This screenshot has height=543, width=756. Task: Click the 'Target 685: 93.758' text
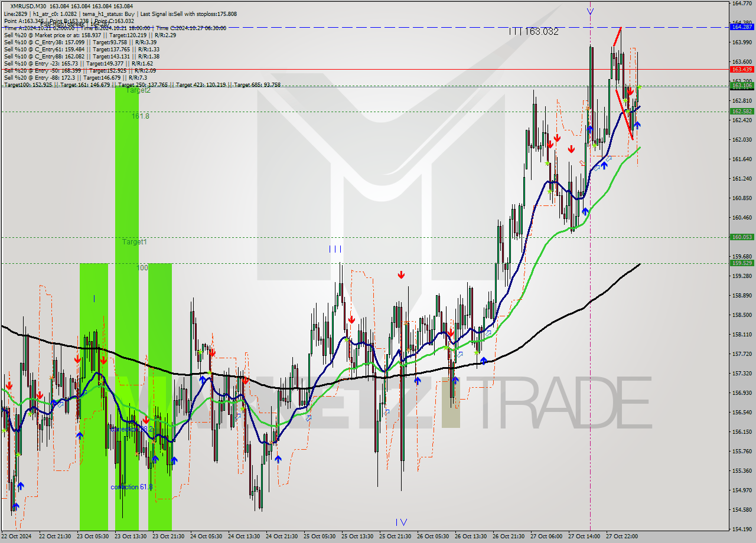[x=257, y=84]
